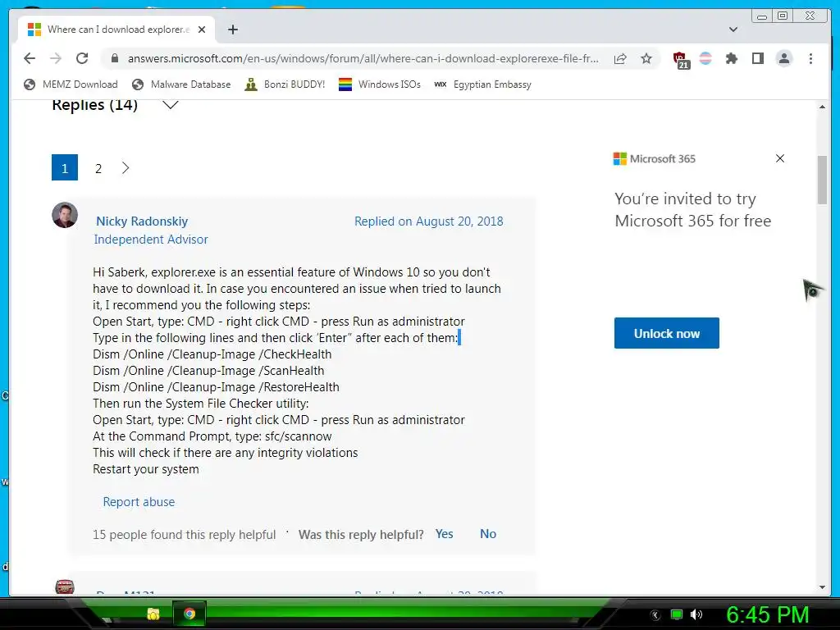Show hidden tray icons arrow

coord(655,615)
